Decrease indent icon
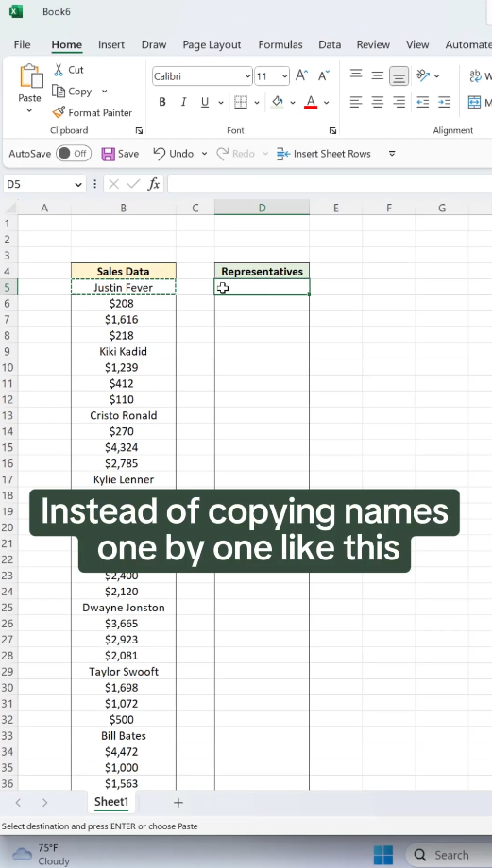This screenshot has height=868, width=492. pyautogui.click(x=423, y=102)
